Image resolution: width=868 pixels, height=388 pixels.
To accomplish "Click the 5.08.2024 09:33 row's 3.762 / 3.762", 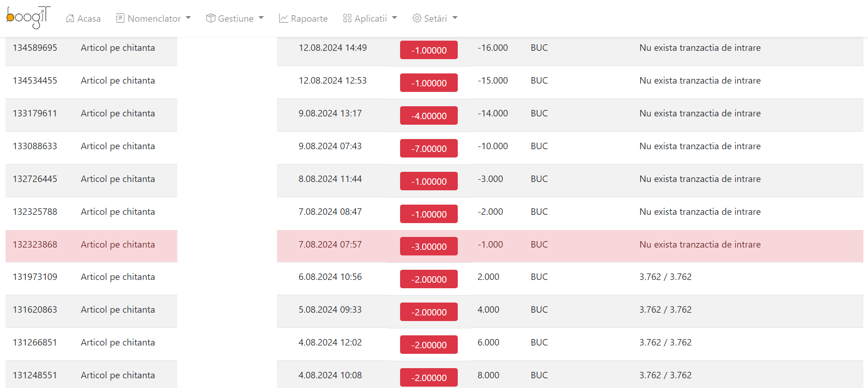I will coord(665,309).
